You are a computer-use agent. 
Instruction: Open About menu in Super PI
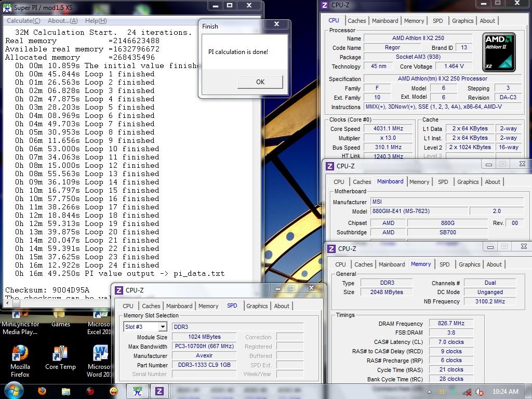coord(63,21)
